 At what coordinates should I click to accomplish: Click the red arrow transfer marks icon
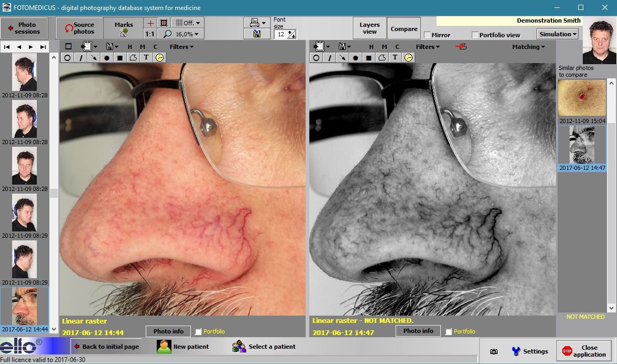[x=461, y=46]
